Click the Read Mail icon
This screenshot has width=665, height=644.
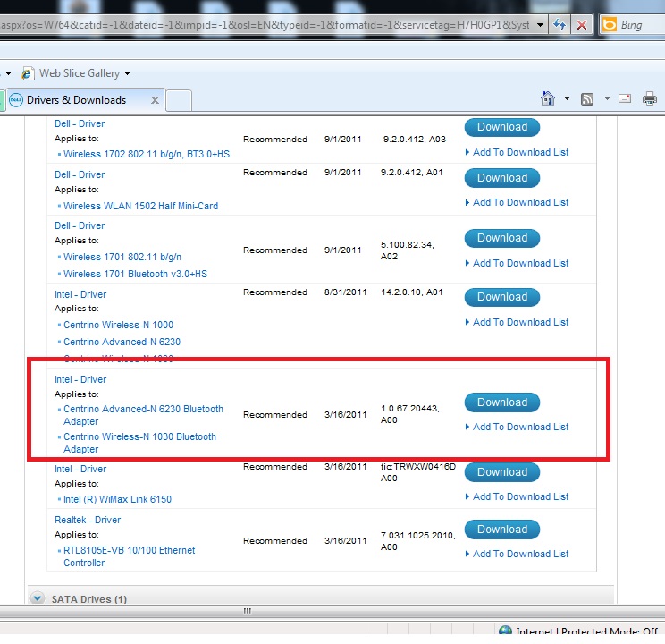click(x=625, y=98)
